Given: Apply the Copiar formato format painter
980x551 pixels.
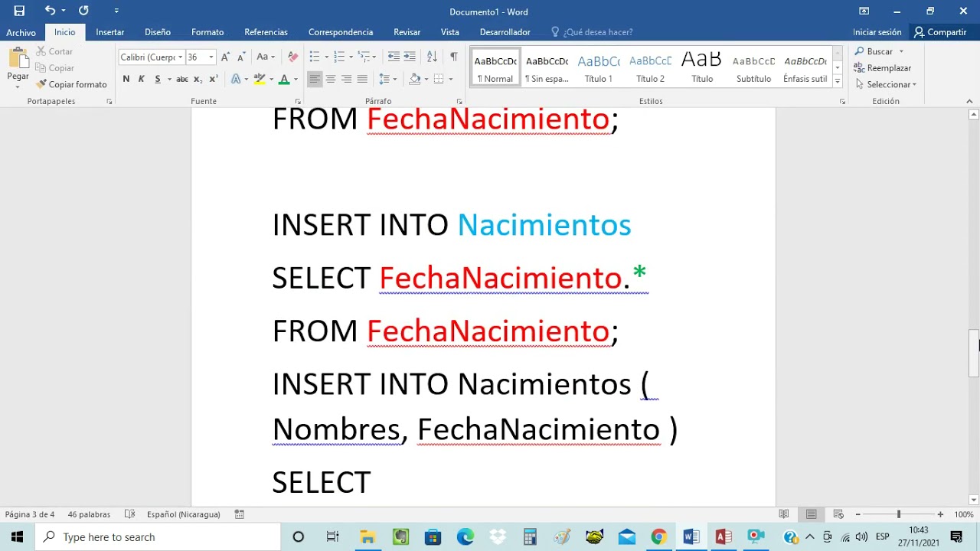Looking at the screenshot, I should tap(71, 84).
